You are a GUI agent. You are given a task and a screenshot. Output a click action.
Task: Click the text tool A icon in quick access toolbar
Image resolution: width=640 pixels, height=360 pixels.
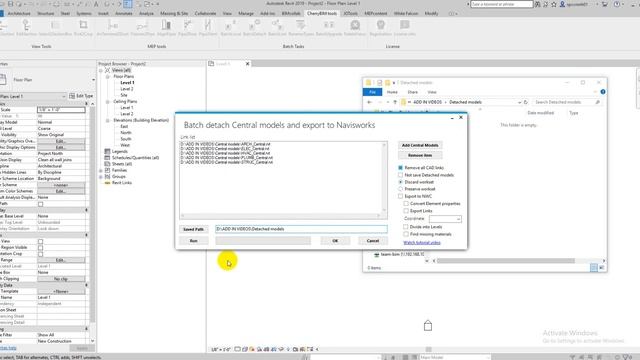[96, 4]
